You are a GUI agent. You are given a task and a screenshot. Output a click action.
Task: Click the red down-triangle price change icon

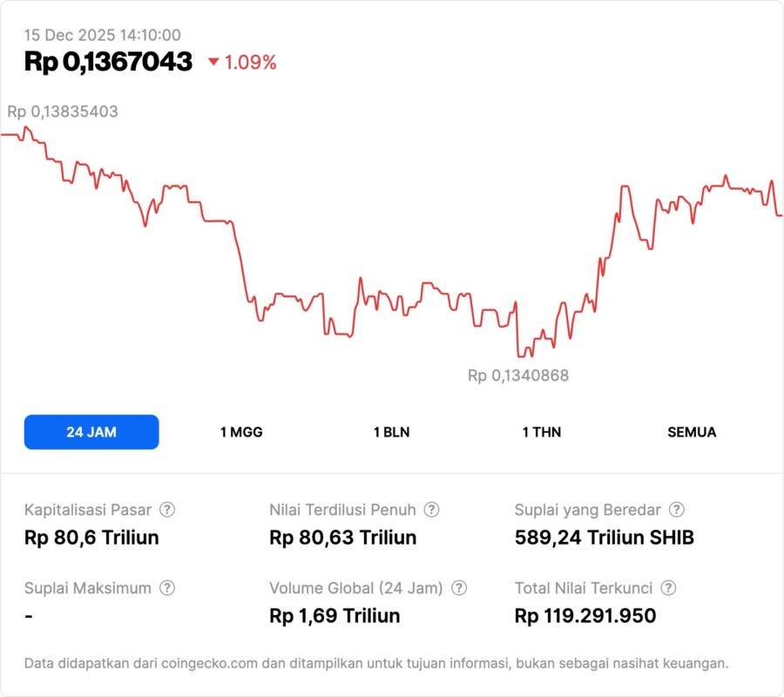(213, 62)
